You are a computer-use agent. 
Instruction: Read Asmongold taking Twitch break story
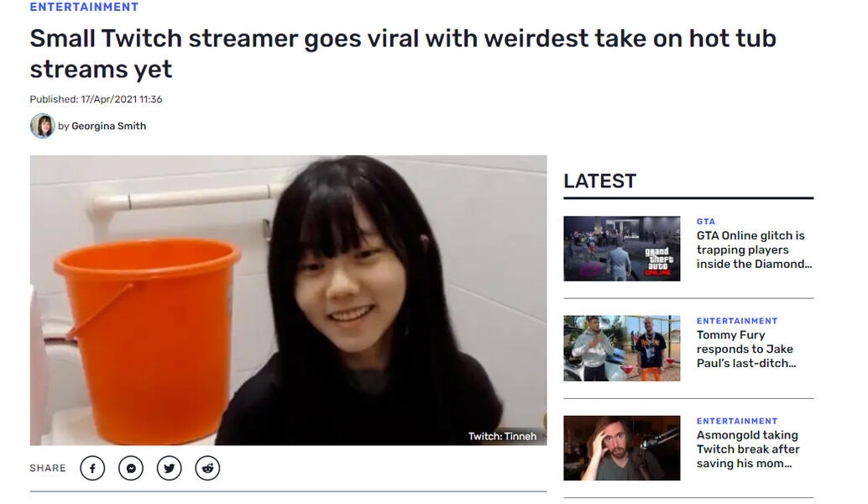(747, 449)
